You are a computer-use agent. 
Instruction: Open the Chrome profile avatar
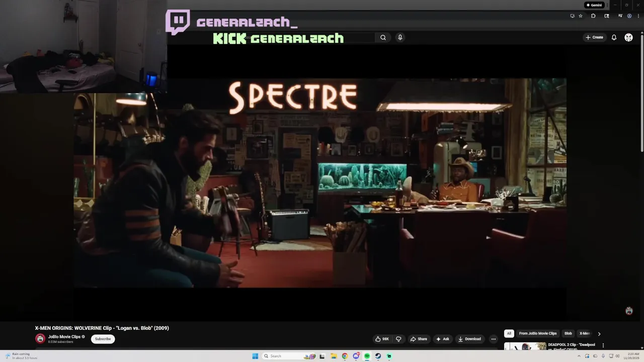pos(629,16)
